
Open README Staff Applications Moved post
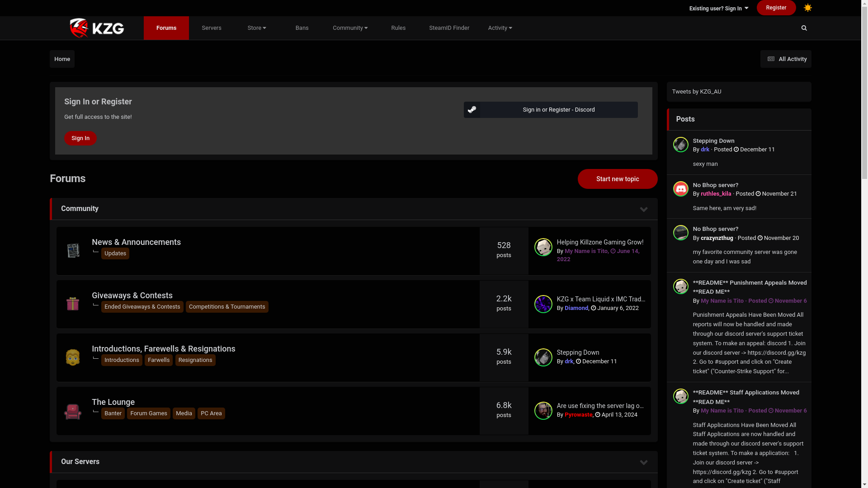click(x=746, y=397)
